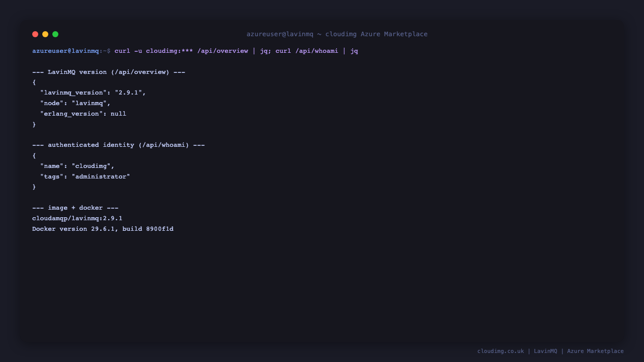The image size is (644, 362).
Task: Click the curl -u cloudimg command text
Action: tap(236, 51)
